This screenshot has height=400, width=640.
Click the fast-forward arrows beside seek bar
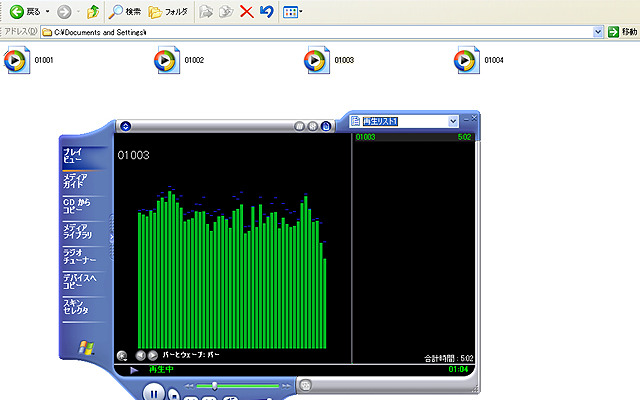tap(286, 386)
